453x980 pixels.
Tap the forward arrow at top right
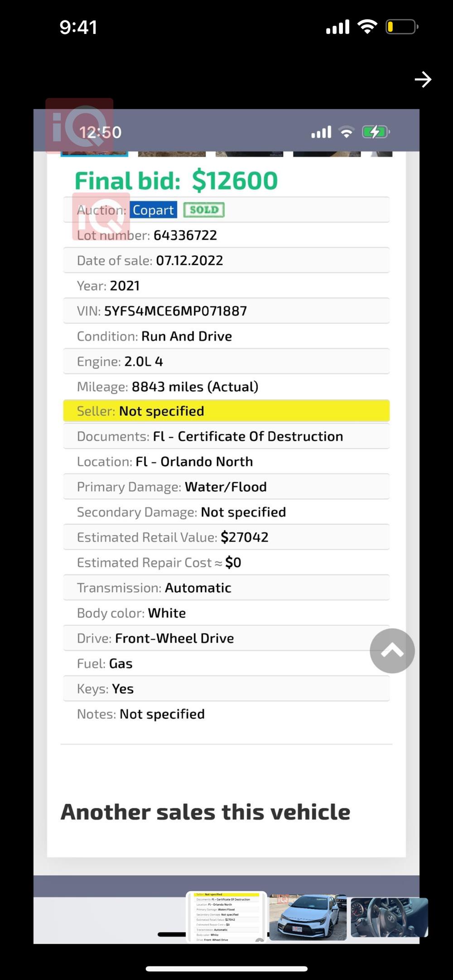pos(423,80)
